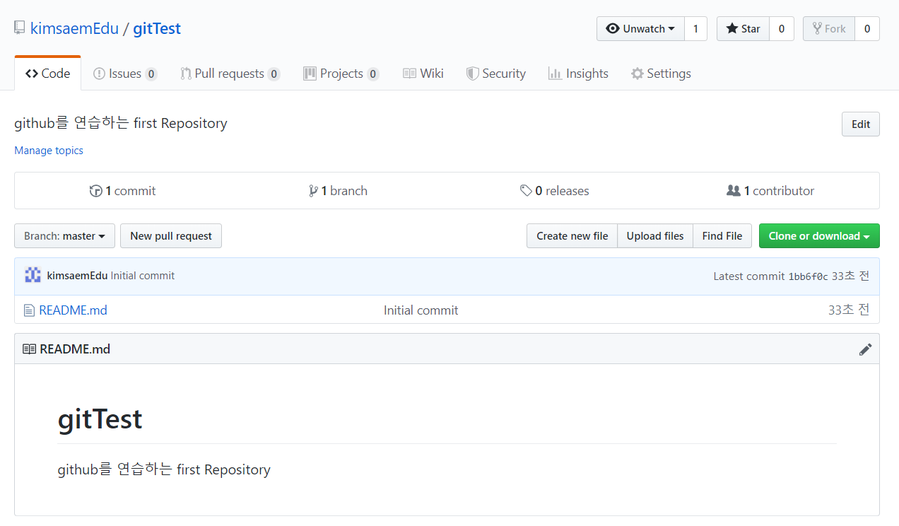This screenshot has height=526, width=899.
Task: Click the exclamation icon on Issues tab
Action: 99,73
